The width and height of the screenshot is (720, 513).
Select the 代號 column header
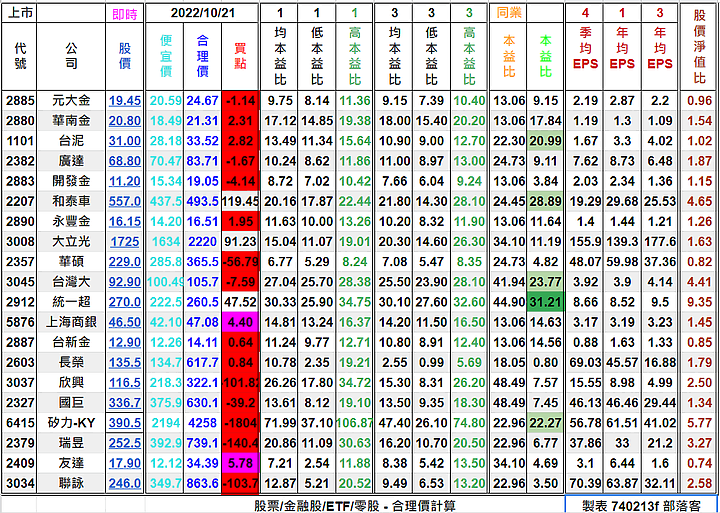[20, 56]
